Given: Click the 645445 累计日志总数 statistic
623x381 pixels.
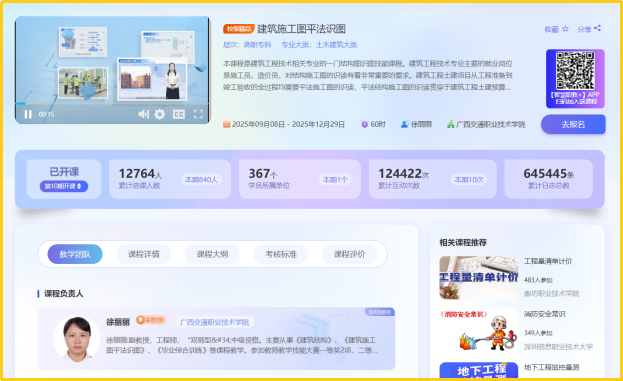Looking at the screenshot, I should (549, 178).
